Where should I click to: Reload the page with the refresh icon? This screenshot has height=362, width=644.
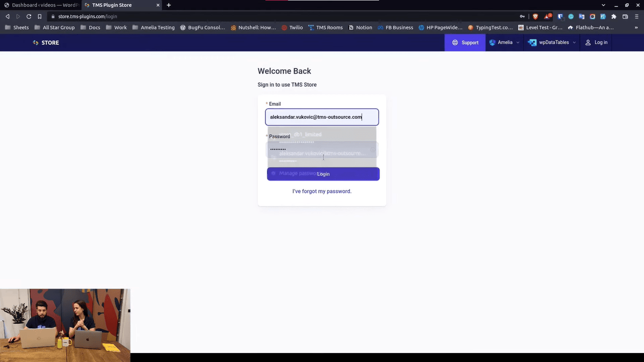(x=29, y=16)
